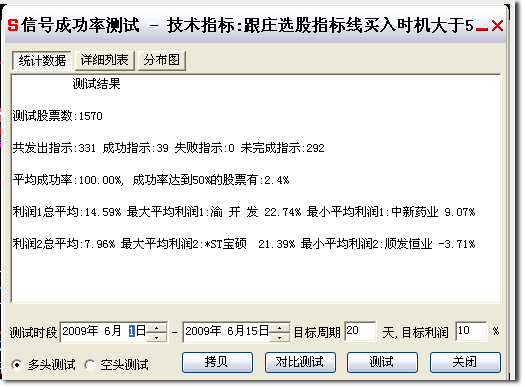Switch to the 统计数据 tab
Viewport: 525px width, 387px height.
(x=42, y=61)
